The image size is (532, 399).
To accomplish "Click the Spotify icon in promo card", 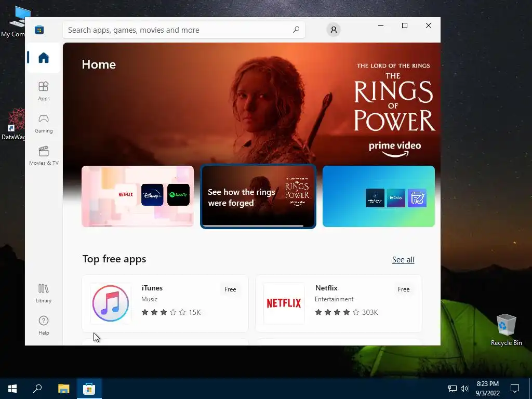I will 179,195.
